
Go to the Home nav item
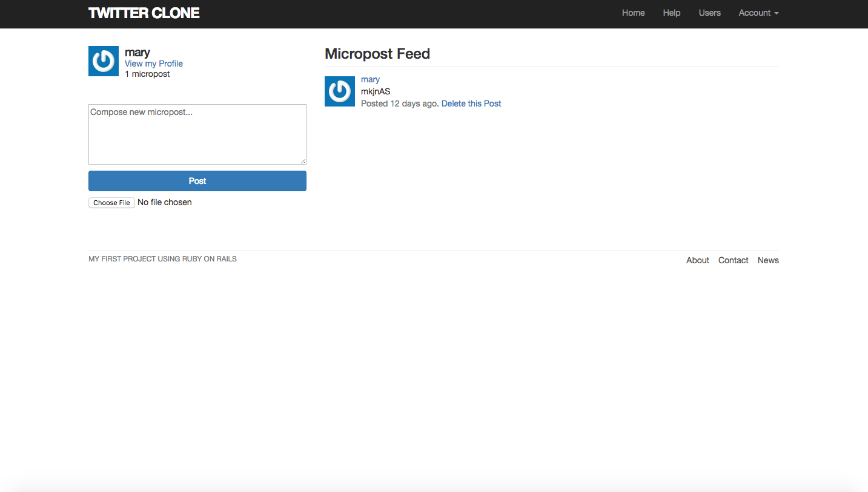[x=633, y=13]
